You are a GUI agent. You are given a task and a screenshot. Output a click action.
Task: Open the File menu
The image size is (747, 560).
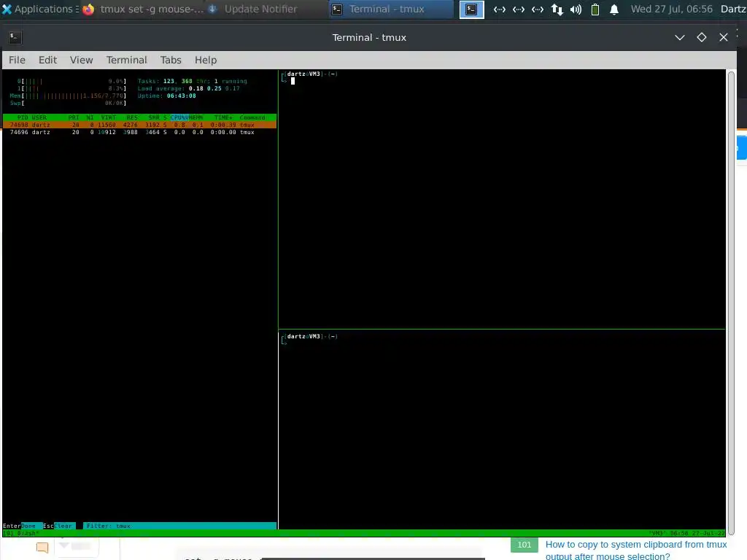18,60
